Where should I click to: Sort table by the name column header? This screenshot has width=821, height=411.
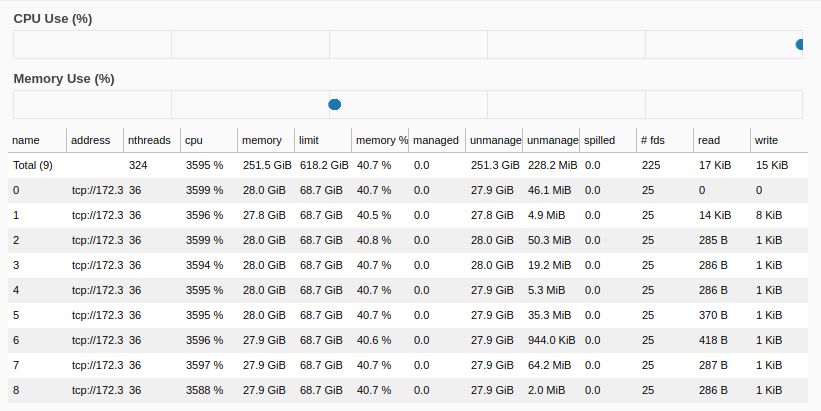pos(26,140)
